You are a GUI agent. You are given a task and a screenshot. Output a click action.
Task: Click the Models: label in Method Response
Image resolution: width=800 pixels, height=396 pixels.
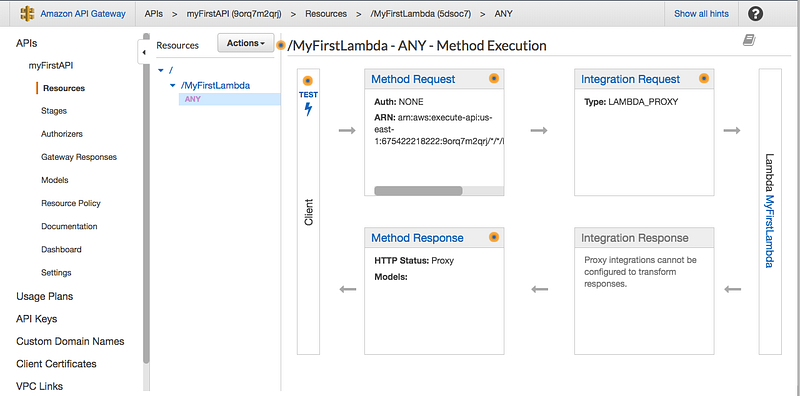tap(391, 277)
